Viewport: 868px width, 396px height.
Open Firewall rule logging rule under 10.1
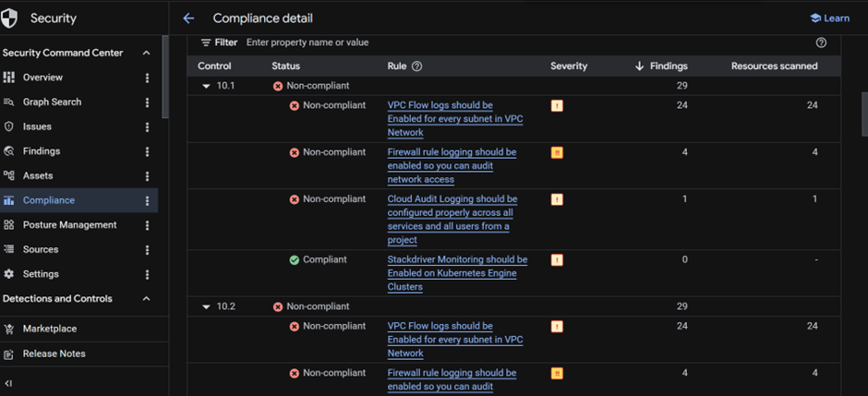(452, 166)
